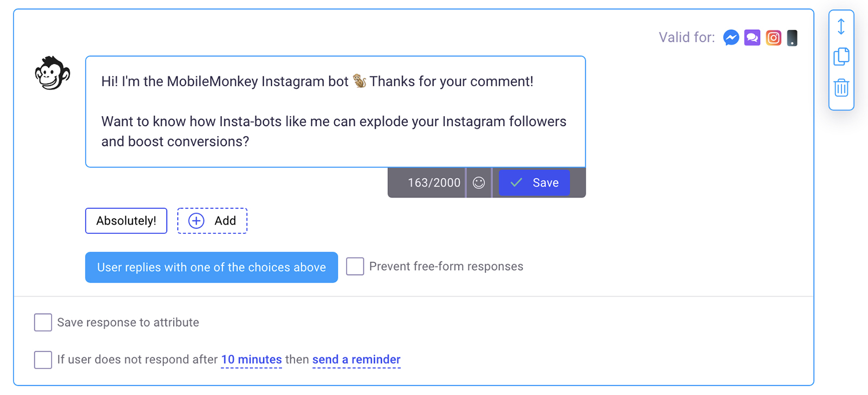Duplicate widget with the copy icon
868x395 pixels.
tap(841, 56)
